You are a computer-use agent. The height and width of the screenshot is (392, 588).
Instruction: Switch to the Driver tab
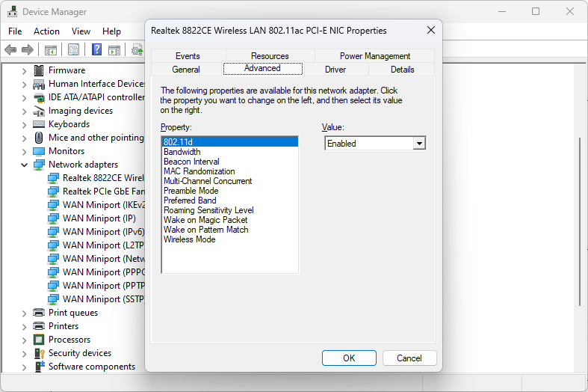335,70
